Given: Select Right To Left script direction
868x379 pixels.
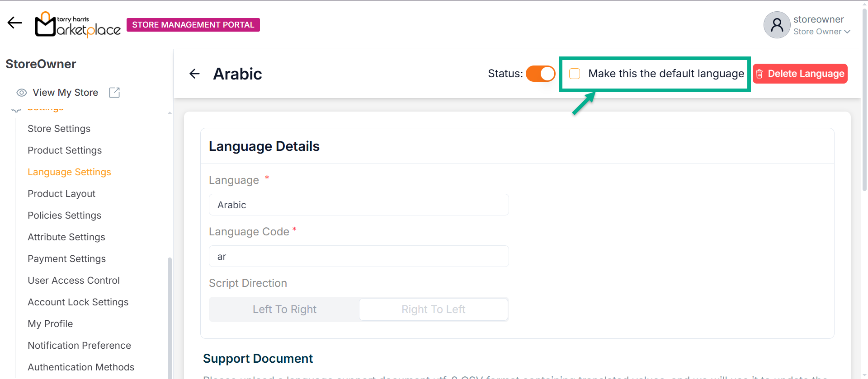Looking at the screenshot, I should coord(433,309).
